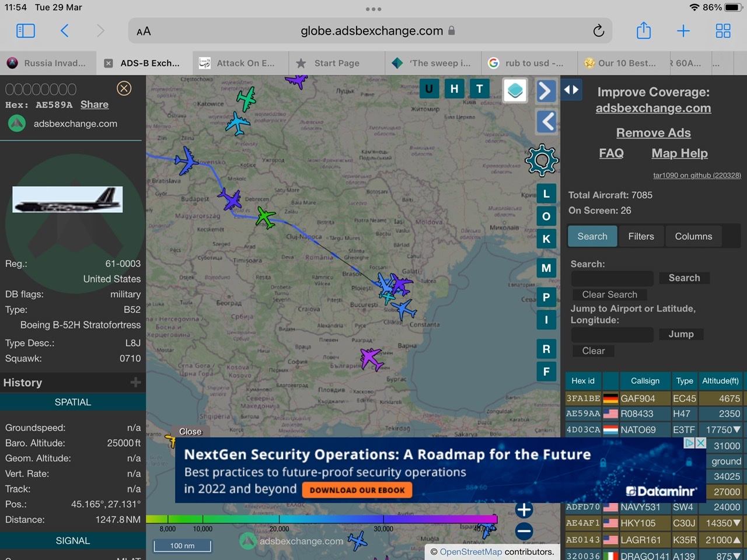Toggle the H map button
Image resolution: width=747 pixels, height=560 pixels.
pyautogui.click(x=454, y=89)
